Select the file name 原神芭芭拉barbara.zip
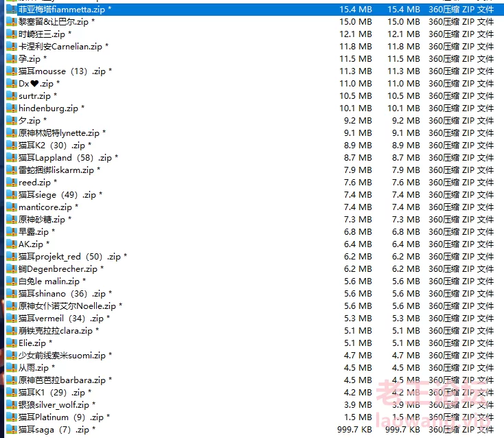 coord(62,380)
